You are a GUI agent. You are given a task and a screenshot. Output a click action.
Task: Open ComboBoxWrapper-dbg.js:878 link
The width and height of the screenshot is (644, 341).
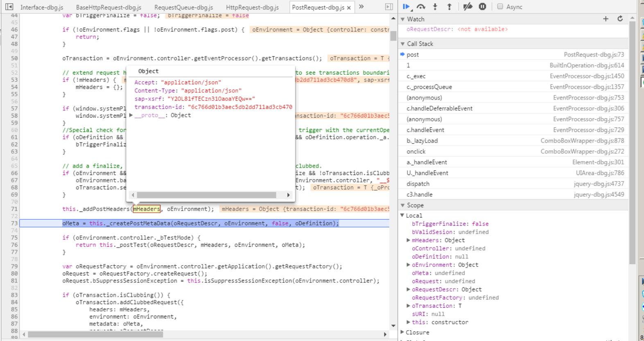coord(582,141)
